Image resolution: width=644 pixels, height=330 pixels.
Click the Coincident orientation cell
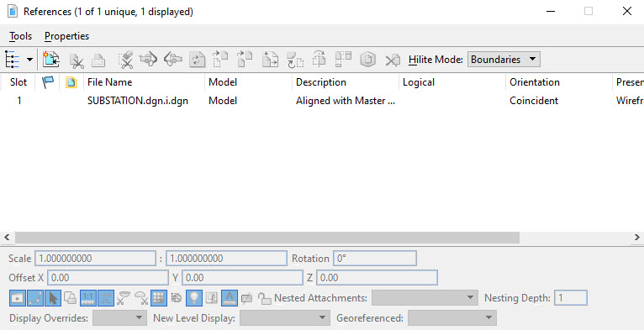coord(534,101)
